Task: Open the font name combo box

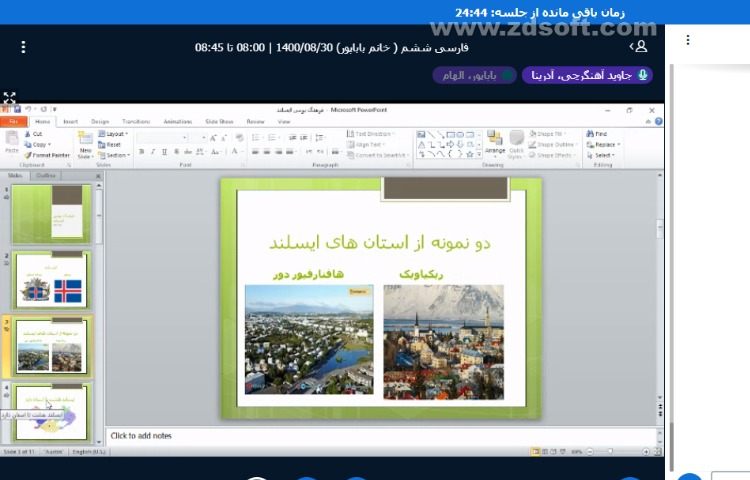Action: pyautogui.click(x=162, y=138)
